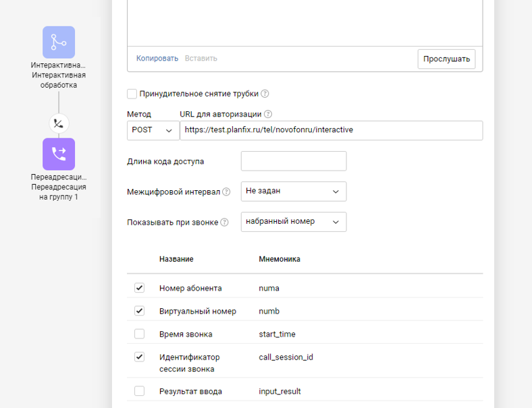Click the Название column header
532x408 pixels.
176,259
